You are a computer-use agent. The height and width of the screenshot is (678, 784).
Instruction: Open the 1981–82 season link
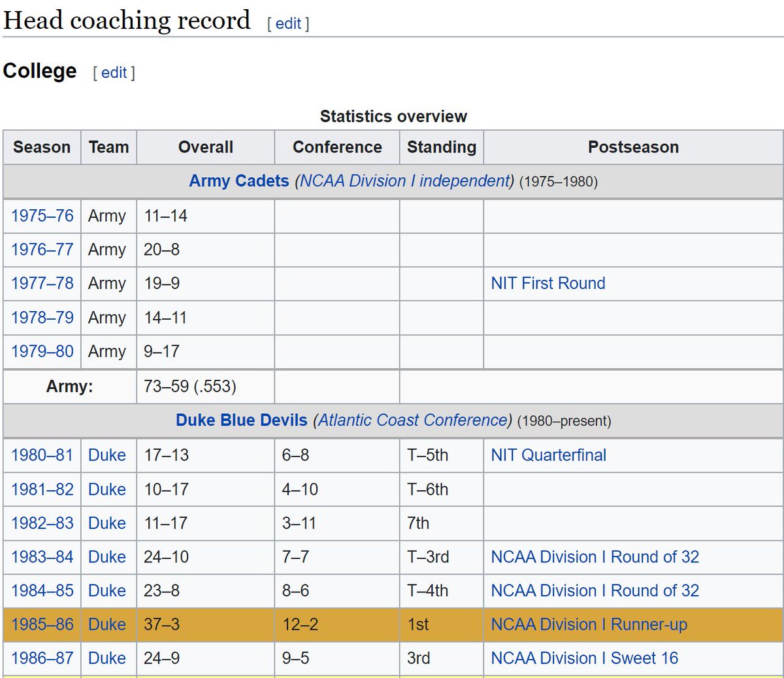click(x=42, y=489)
